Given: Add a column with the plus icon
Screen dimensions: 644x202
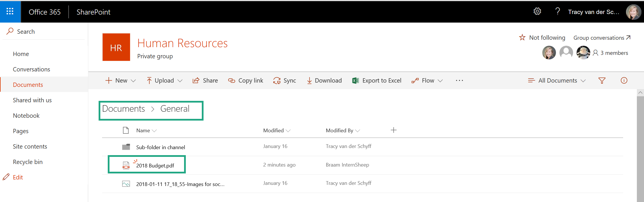Looking at the screenshot, I should [393, 130].
